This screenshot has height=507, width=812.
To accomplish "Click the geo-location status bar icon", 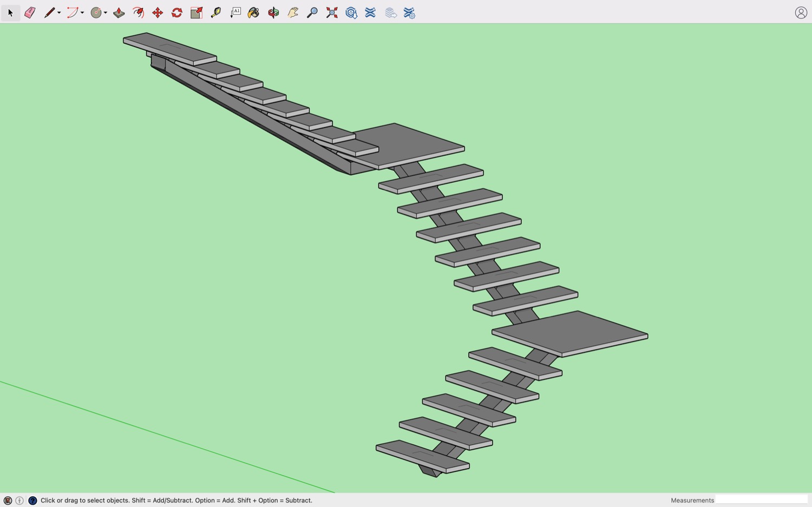I will pos(8,501).
